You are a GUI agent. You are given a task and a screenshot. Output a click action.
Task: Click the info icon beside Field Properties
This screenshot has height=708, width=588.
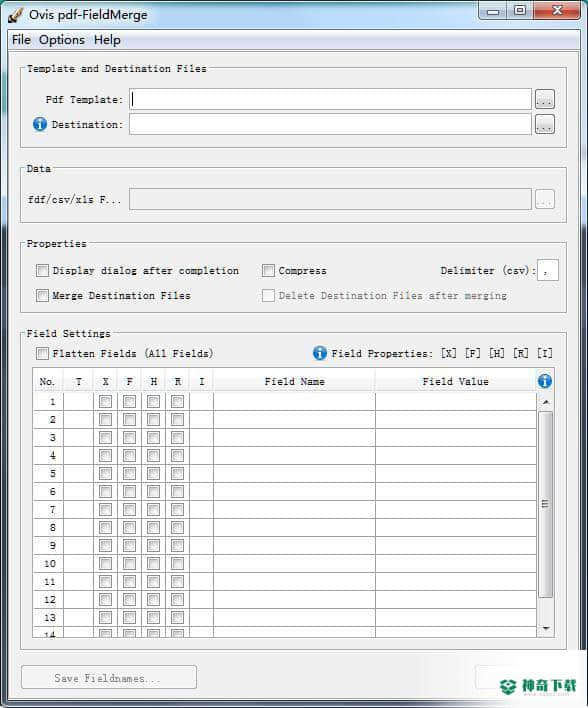(320, 353)
